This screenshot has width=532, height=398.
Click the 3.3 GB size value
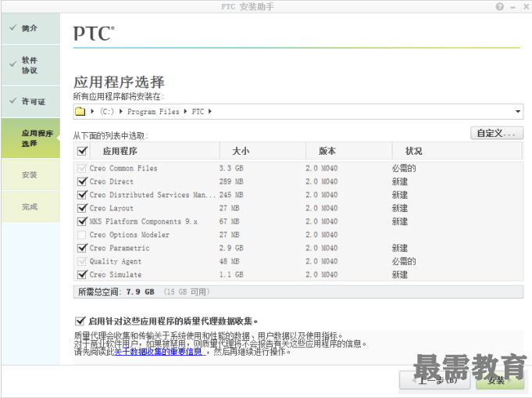click(231, 168)
